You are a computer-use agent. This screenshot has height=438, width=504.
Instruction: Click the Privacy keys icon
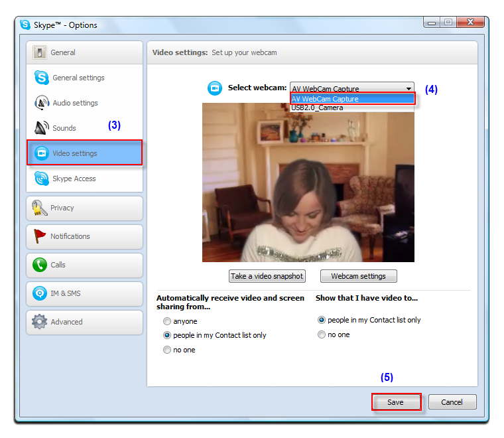tap(40, 208)
